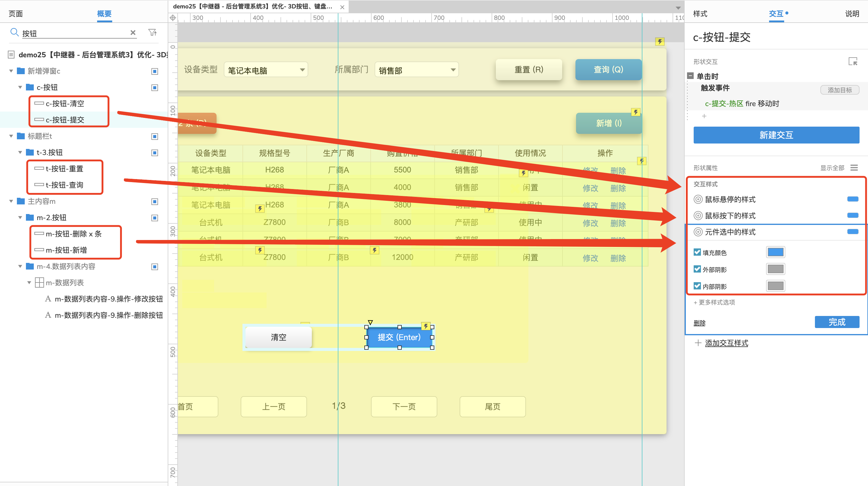Select c-按钮-清空 in the outline tree
868x486 pixels.
point(65,103)
